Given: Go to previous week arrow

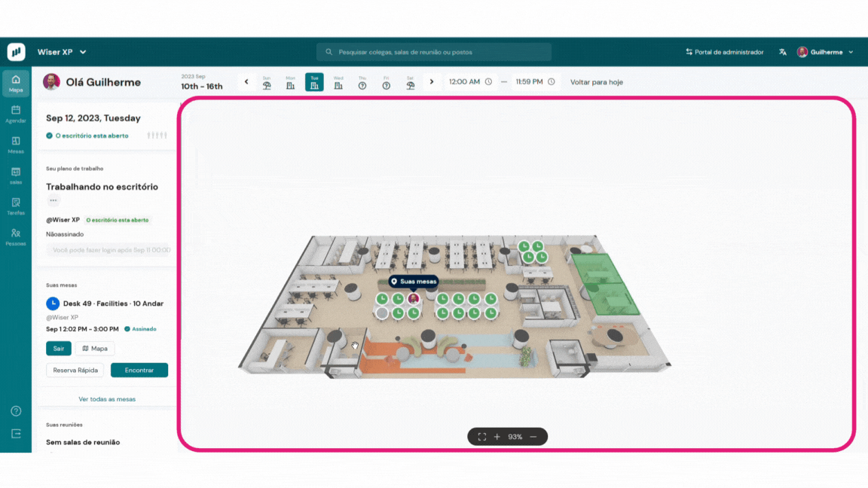Looking at the screenshot, I should click(246, 82).
